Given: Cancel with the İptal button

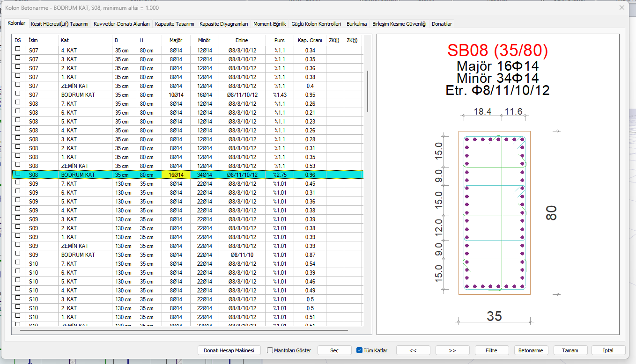Looking at the screenshot, I should [609, 350].
